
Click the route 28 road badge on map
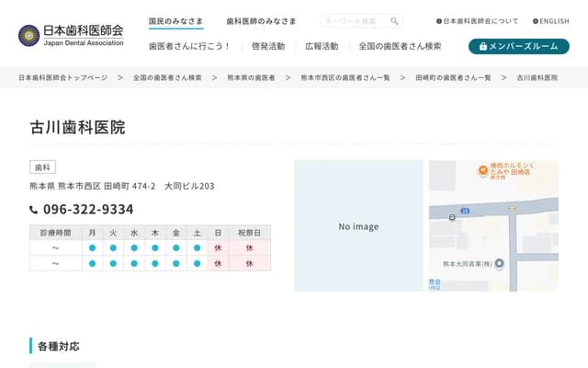click(x=465, y=211)
